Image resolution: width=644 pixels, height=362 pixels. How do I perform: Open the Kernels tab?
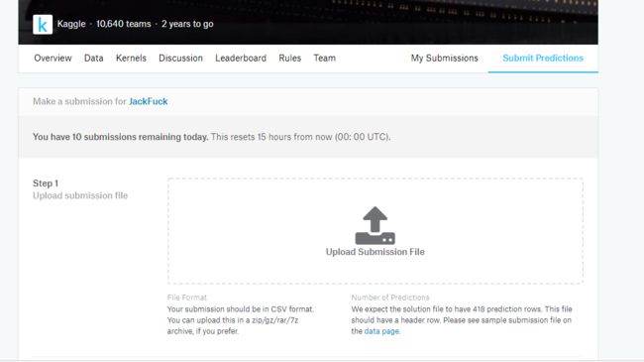point(131,58)
